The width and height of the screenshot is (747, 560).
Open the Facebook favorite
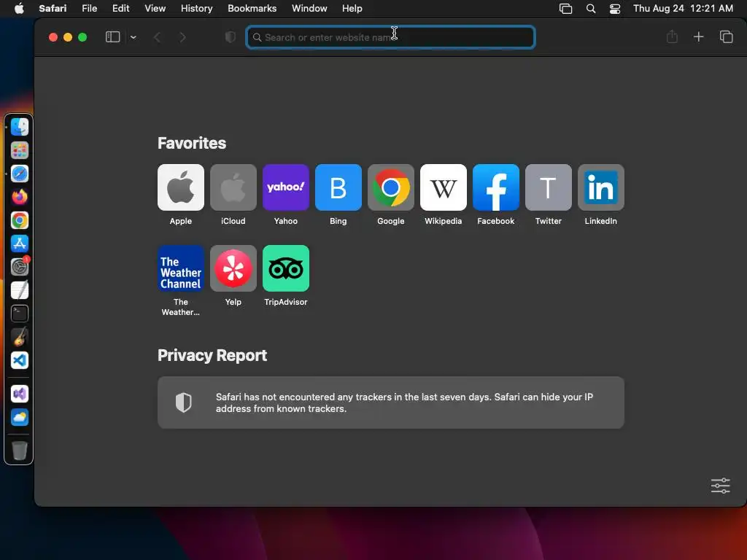(496, 187)
